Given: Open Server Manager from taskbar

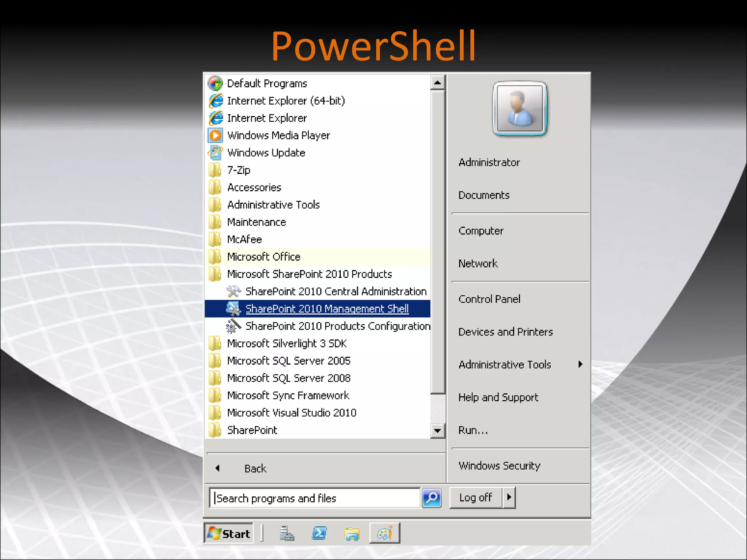Looking at the screenshot, I should point(287,533).
